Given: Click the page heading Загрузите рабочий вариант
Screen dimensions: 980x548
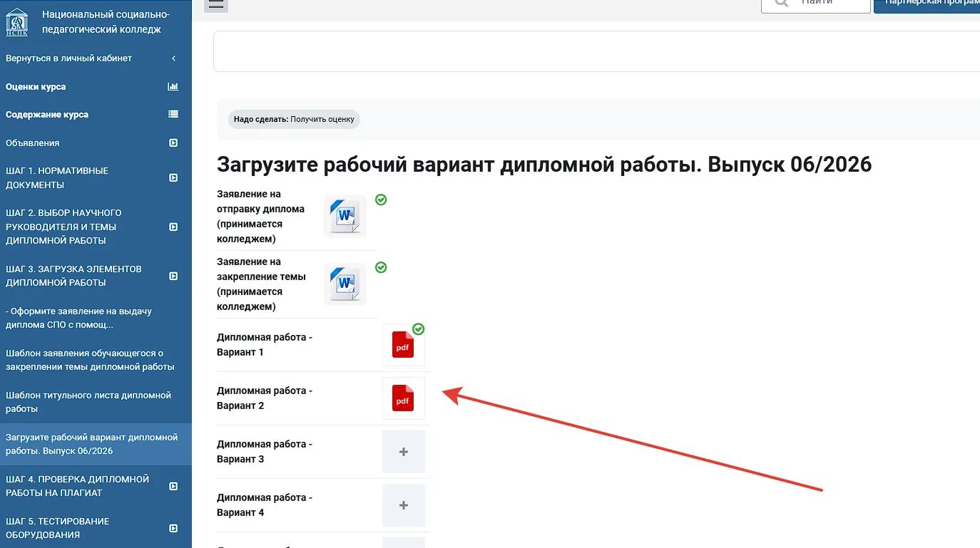Looking at the screenshot, I should point(544,165).
